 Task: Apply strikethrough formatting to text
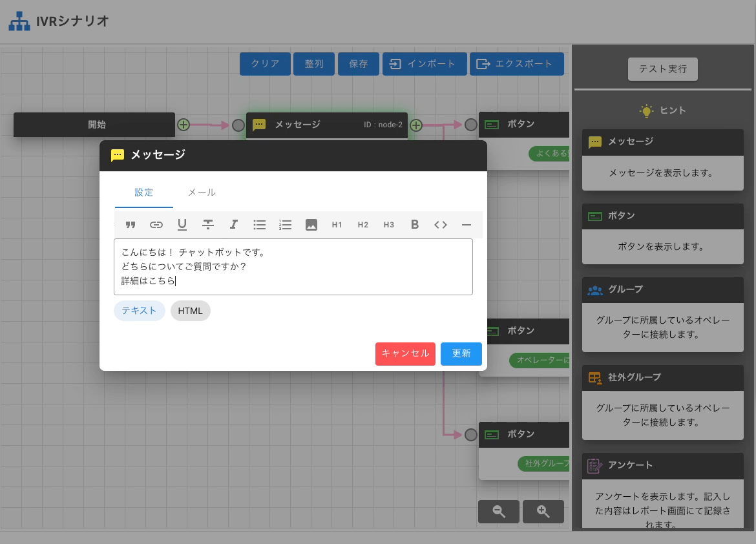coord(208,225)
